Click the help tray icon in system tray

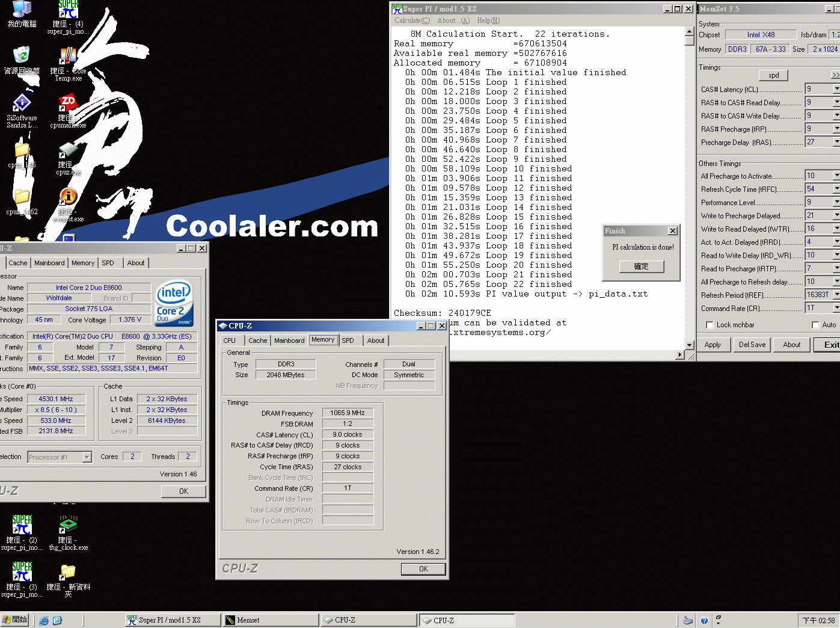click(704, 620)
